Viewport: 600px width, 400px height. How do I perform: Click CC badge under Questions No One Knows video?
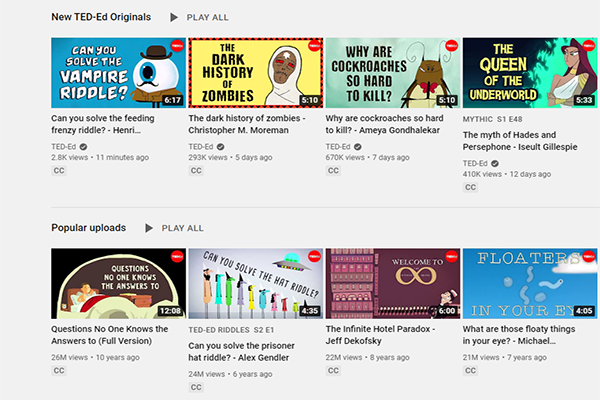click(59, 370)
